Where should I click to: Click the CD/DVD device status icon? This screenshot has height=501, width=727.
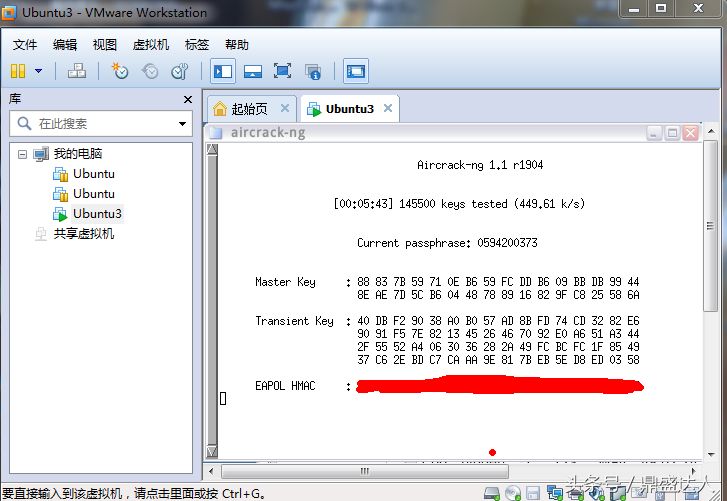coord(513,493)
